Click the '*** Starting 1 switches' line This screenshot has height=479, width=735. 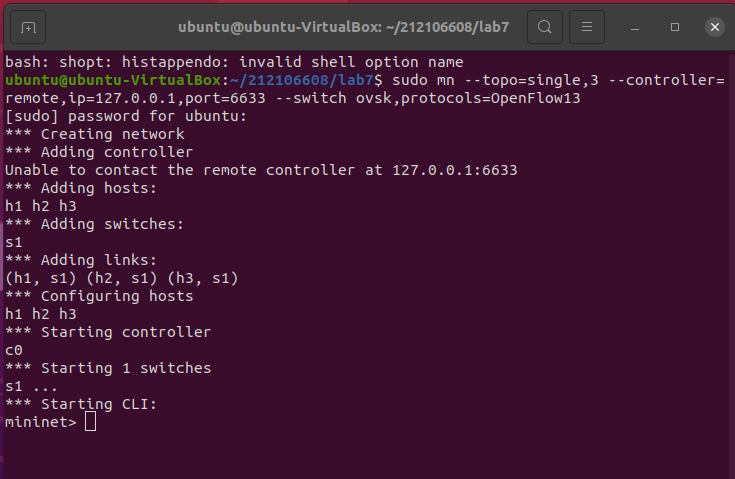coord(108,368)
